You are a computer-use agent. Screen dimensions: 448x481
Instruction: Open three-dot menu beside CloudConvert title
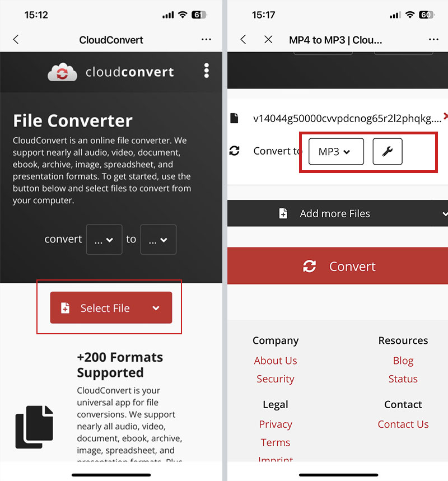click(206, 40)
